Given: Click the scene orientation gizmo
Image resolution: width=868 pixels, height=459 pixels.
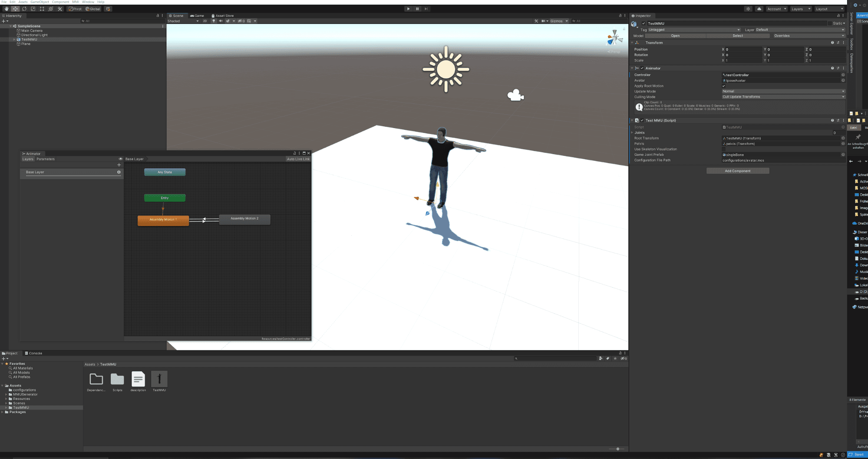Looking at the screenshot, I should pyautogui.click(x=614, y=38).
